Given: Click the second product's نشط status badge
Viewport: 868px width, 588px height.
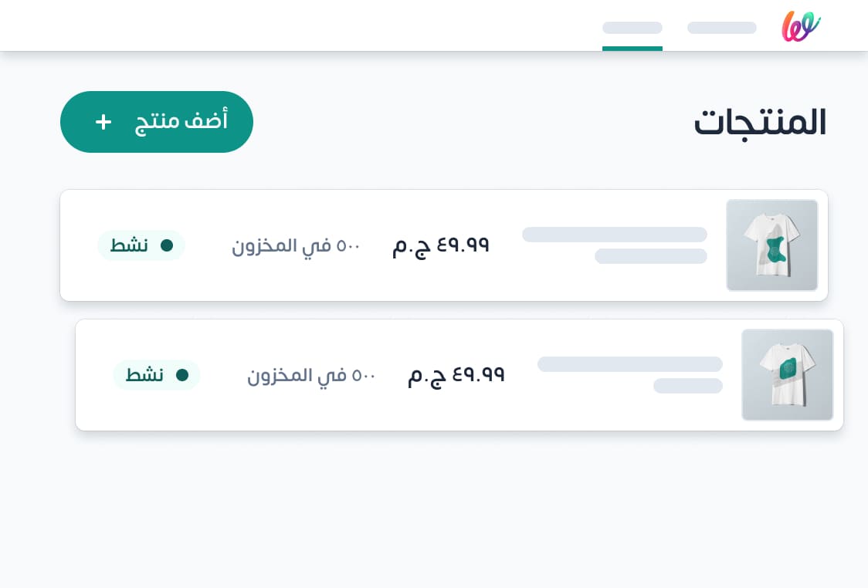Looking at the screenshot, I should [157, 375].
